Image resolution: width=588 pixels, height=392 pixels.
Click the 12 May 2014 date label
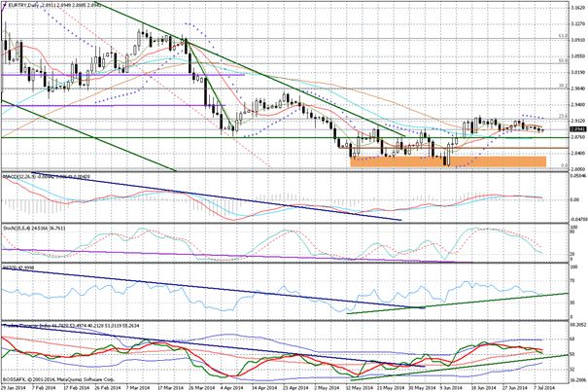pos(360,387)
